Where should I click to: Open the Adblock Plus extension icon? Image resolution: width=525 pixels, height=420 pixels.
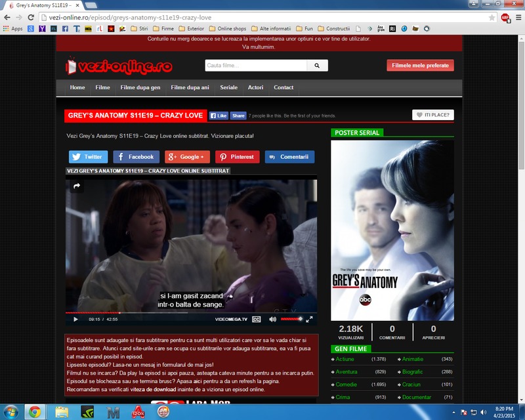[505, 18]
